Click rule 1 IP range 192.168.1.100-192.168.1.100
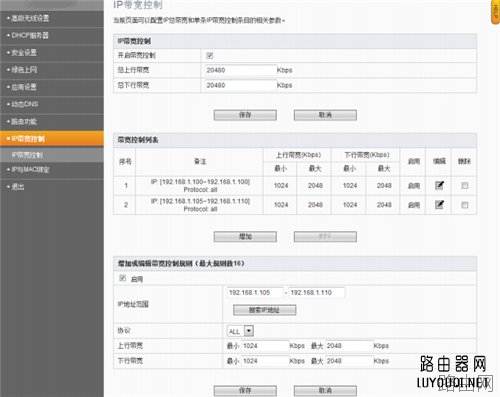The height and width of the screenshot is (397, 500). tap(200, 182)
